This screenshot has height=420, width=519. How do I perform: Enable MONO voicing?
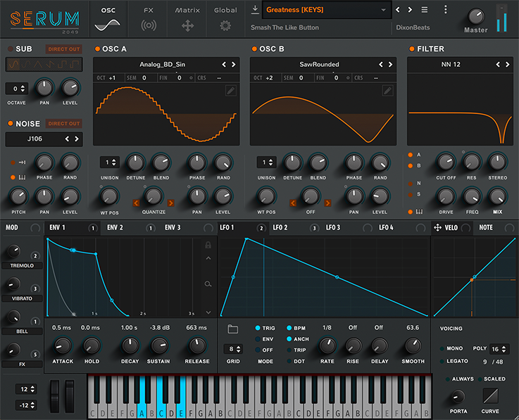pos(442,348)
